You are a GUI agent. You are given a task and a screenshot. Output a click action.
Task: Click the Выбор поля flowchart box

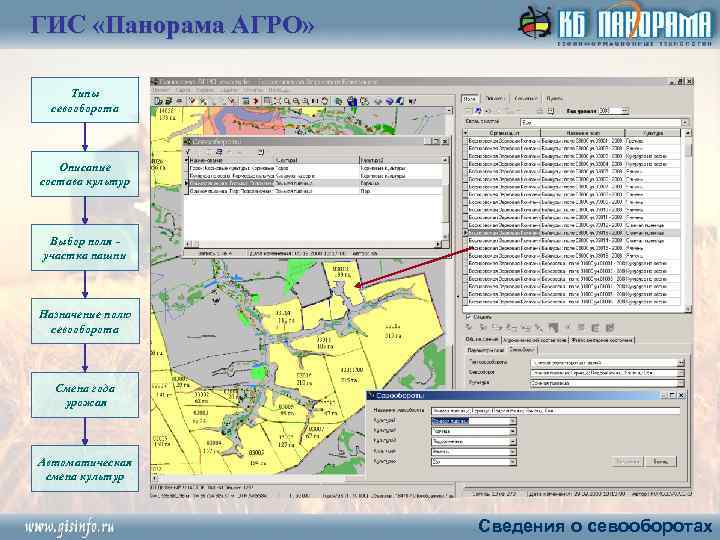[x=85, y=248]
